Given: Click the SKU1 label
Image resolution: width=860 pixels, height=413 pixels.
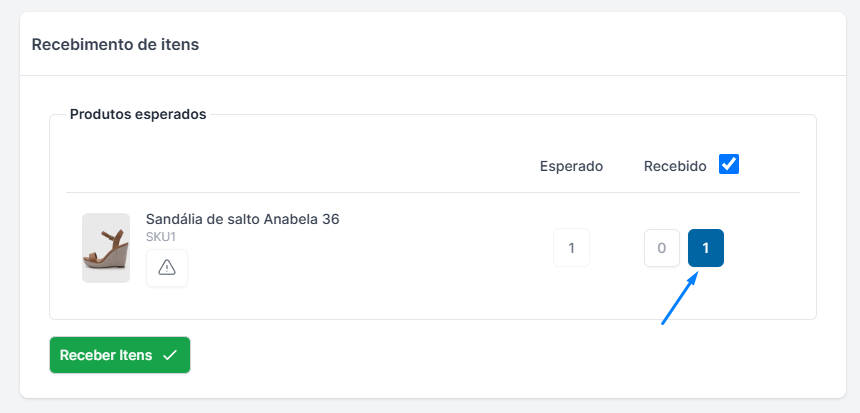Looking at the screenshot, I should pyautogui.click(x=161, y=237).
